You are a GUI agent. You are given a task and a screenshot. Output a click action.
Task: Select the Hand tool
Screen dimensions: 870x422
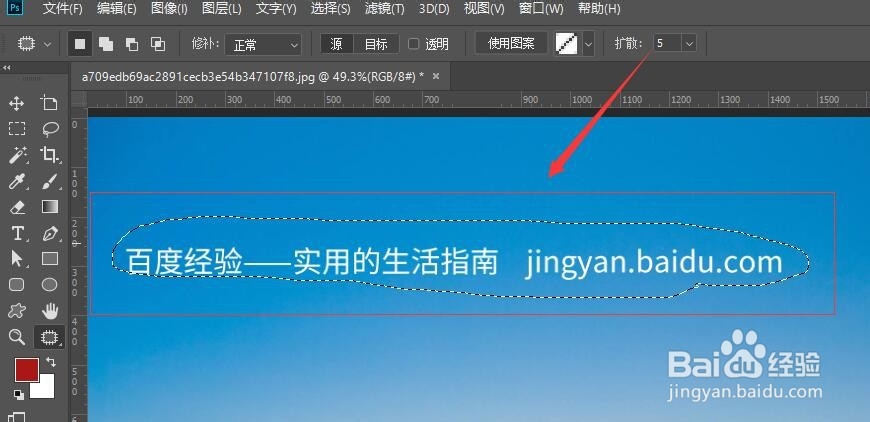click(50, 311)
